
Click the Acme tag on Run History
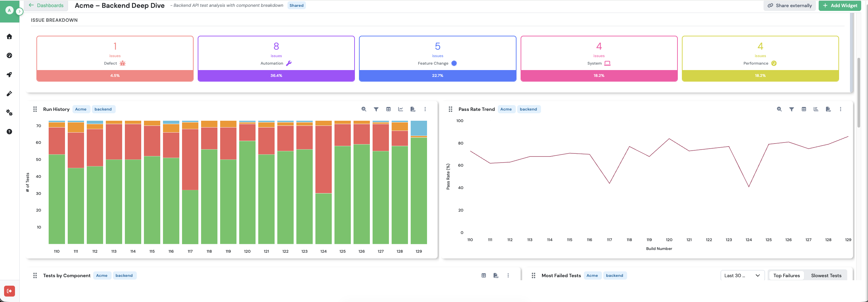[x=81, y=109]
